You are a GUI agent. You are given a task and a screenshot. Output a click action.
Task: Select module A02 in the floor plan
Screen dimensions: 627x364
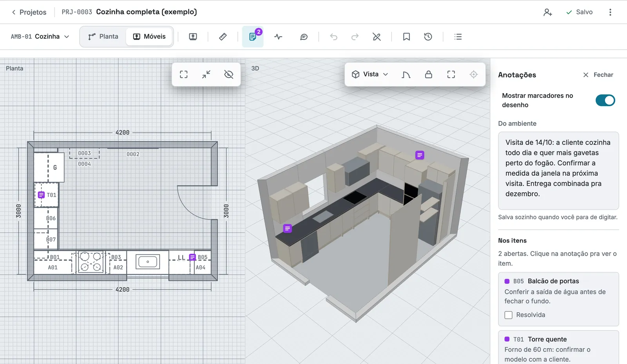tap(118, 267)
